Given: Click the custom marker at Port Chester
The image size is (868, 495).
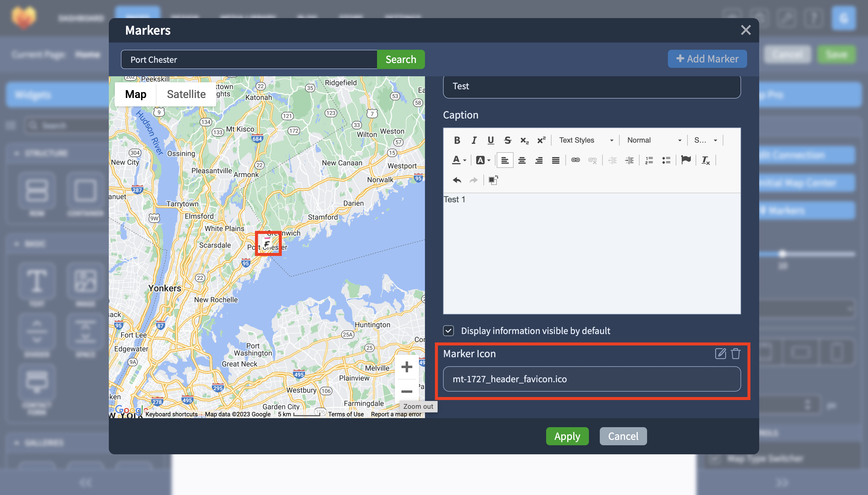Looking at the screenshot, I should pyautogui.click(x=267, y=243).
